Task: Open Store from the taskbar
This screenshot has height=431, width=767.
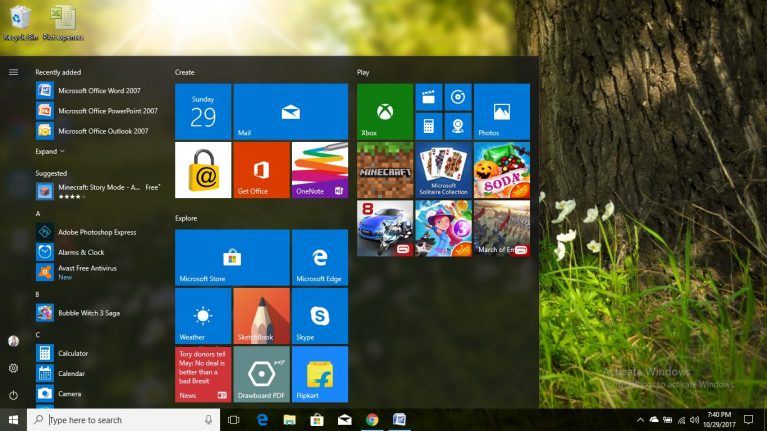Action: pyautogui.click(x=317, y=420)
